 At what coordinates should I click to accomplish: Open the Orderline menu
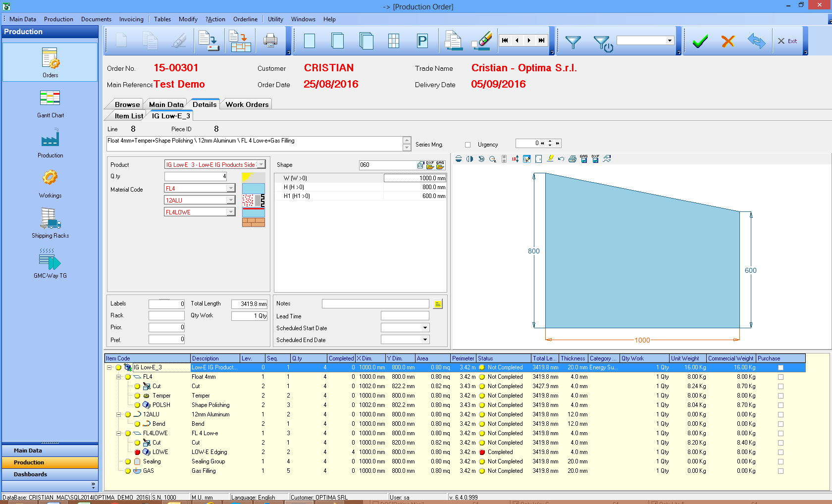pos(245,19)
